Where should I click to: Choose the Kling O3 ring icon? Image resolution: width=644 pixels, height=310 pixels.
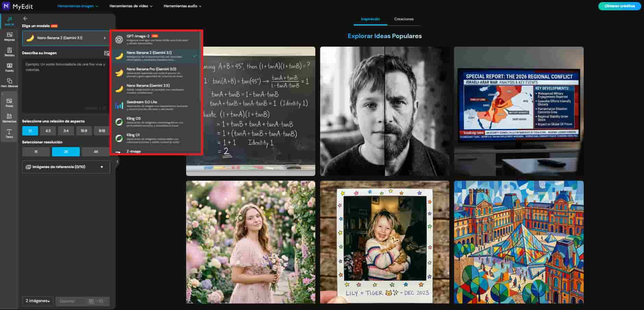pyautogui.click(x=119, y=122)
